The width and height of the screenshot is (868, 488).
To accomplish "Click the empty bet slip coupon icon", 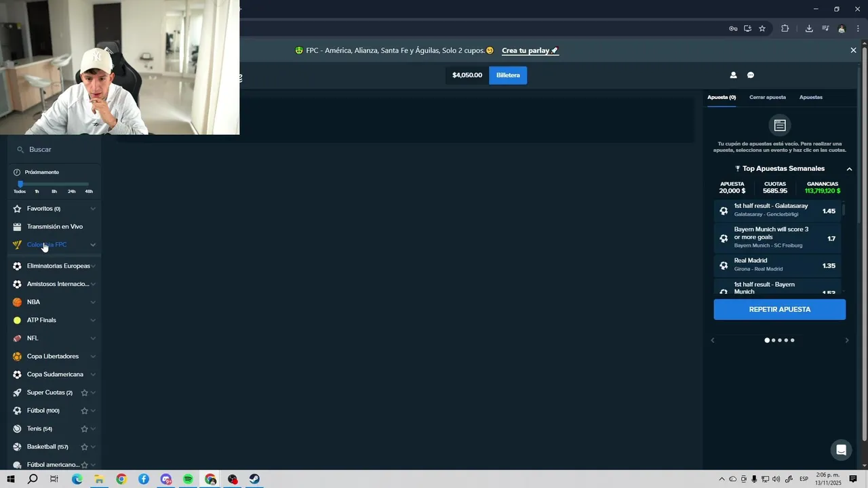I will coord(780,125).
